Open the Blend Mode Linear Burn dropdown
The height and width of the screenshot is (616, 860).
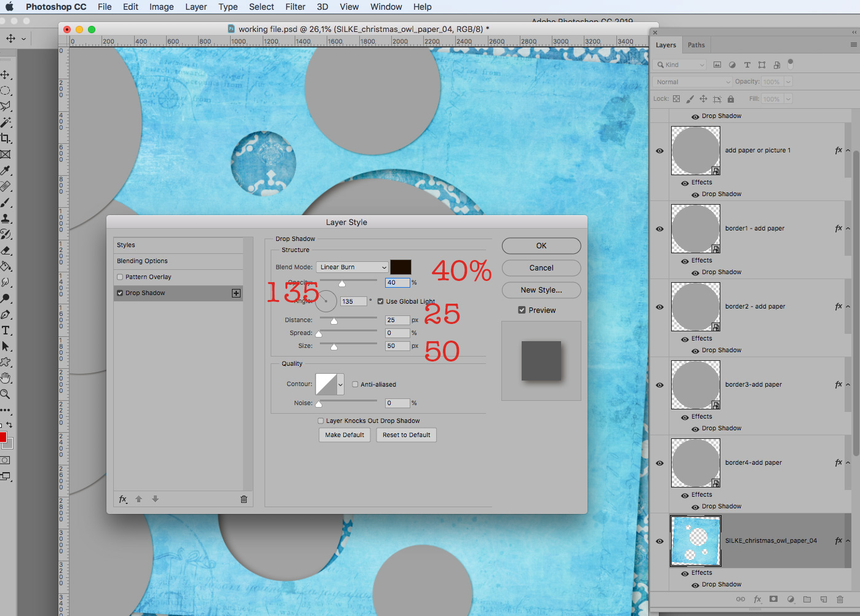pyautogui.click(x=352, y=267)
